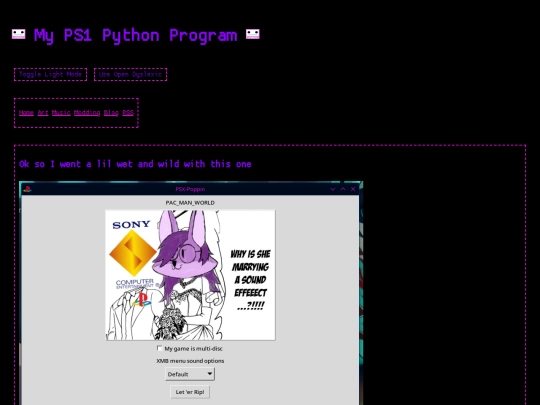540x405 pixels.
Task: Click the PlayStation logo in the PSX-Poppin title bar
Action: [x=27, y=189]
